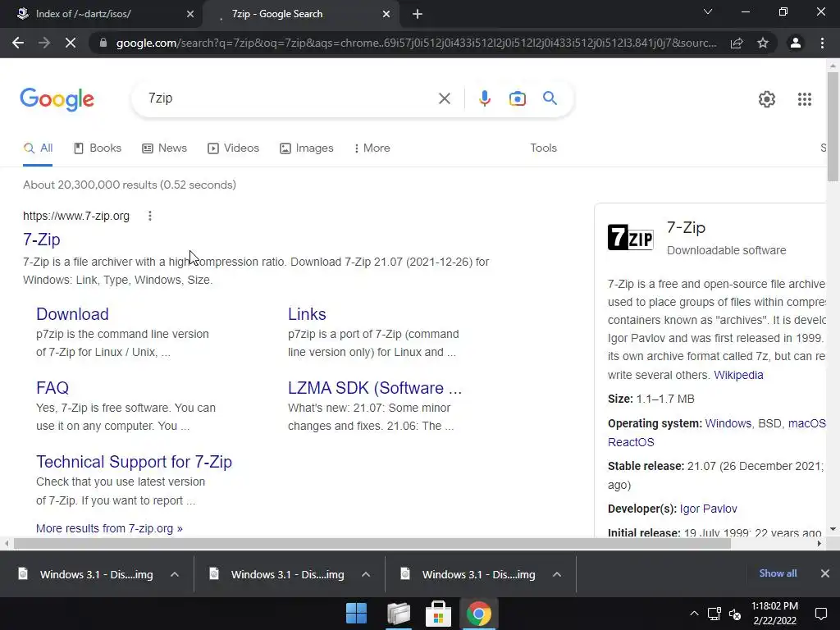Expand options for first Windows 3.1 download
The image size is (840, 630).
175,574
